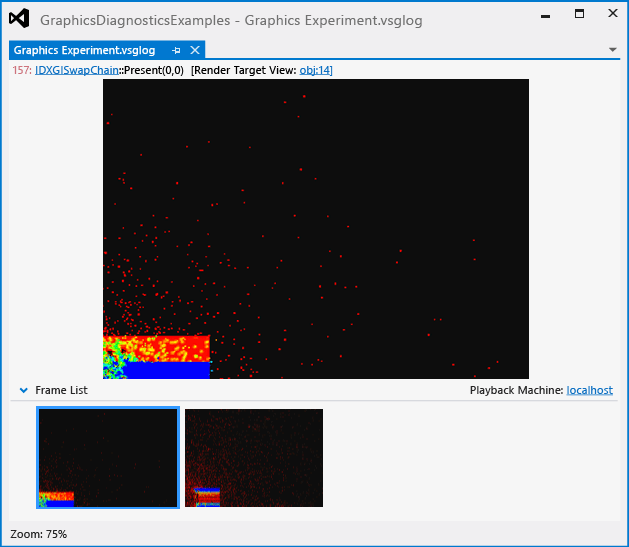Screen dimensions: 629x547
Task: Select the Graphics Experiment.vsglog tab
Action: pos(84,50)
